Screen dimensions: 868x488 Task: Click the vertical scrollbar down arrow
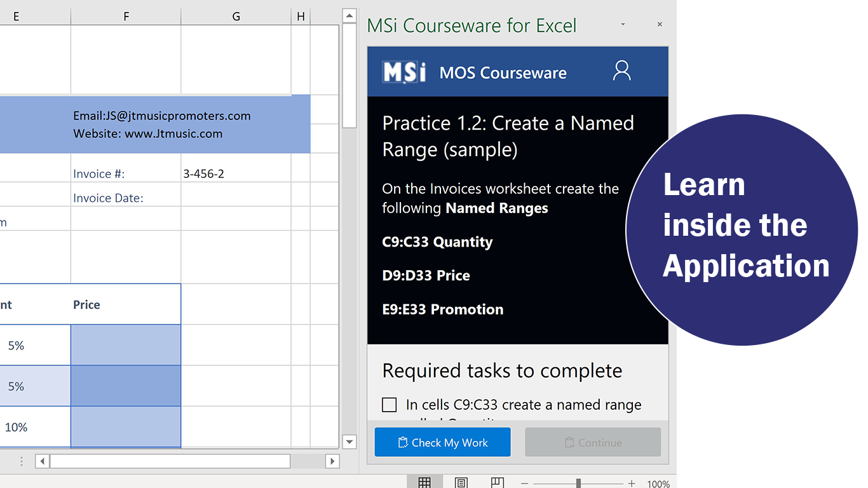(349, 442)
